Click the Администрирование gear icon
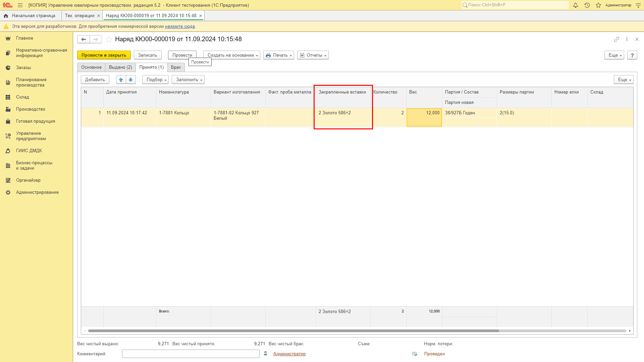Image resolution: width=644 pixels, height=362 pixels. tap(8, 192)
